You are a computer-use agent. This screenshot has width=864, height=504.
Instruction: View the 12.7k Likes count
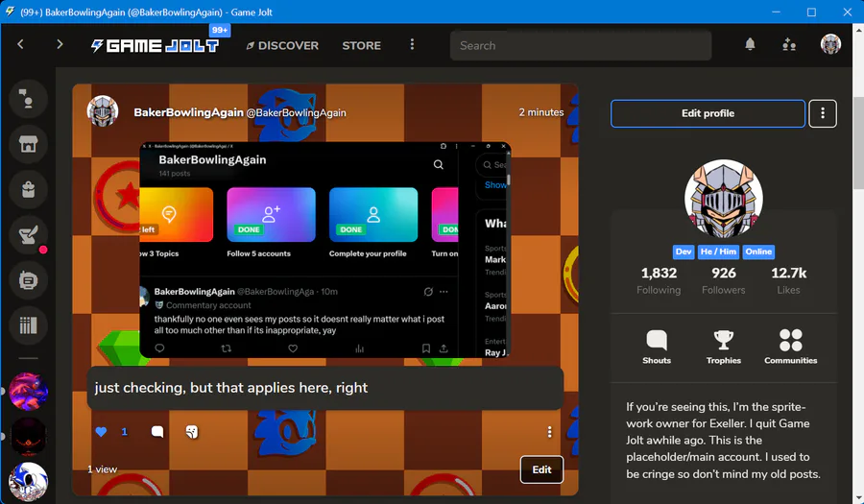click(x=788, y=281)
